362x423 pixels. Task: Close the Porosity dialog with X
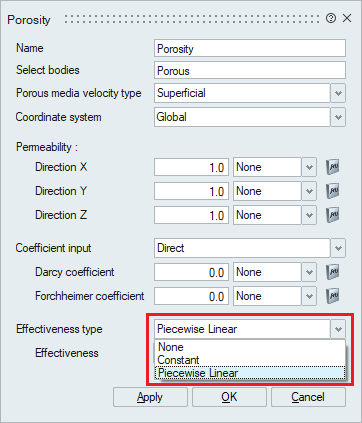[347, 18]
